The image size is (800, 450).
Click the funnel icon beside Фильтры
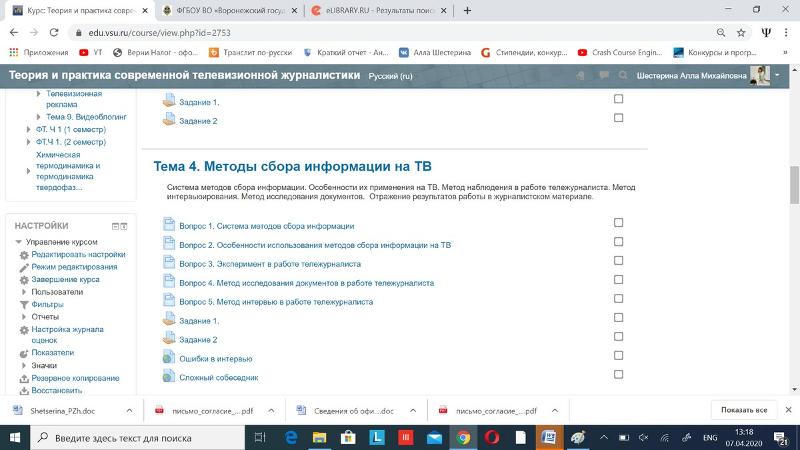click(x=23, y=304)
